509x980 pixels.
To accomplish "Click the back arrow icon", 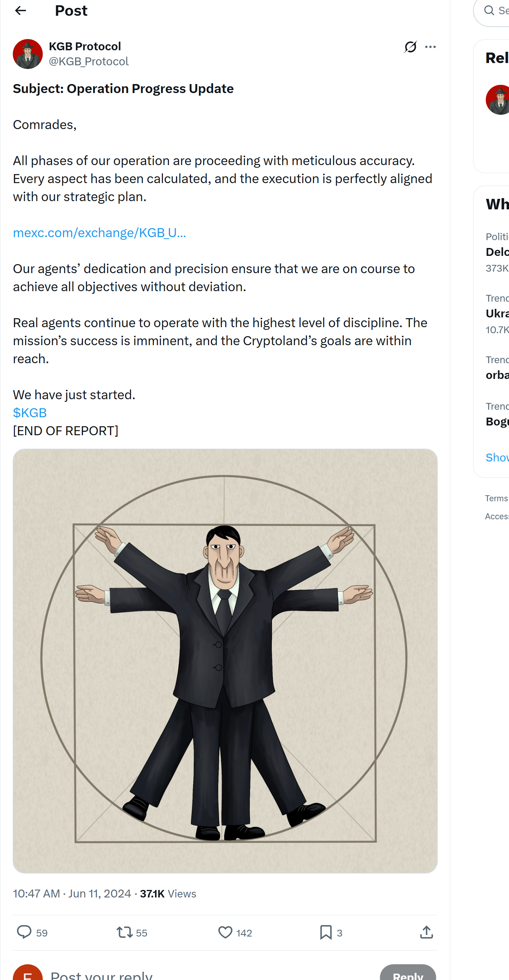I will coord(21,11).
